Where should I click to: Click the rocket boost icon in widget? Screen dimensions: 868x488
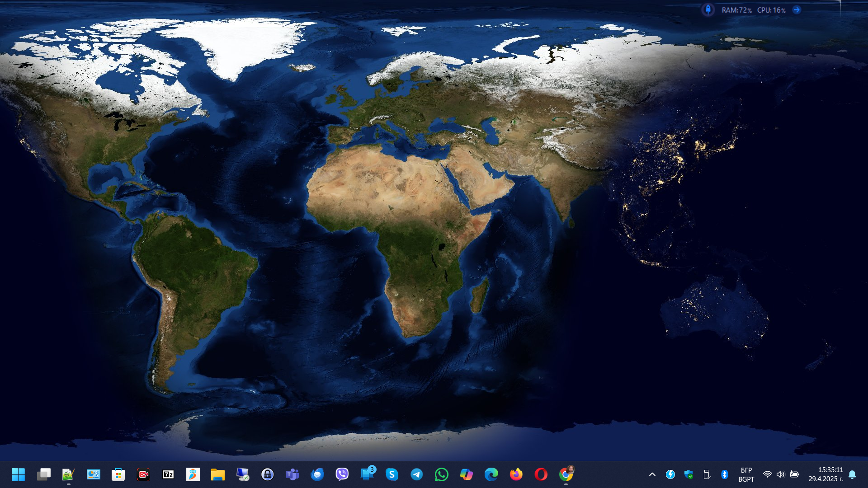(708, 9)
